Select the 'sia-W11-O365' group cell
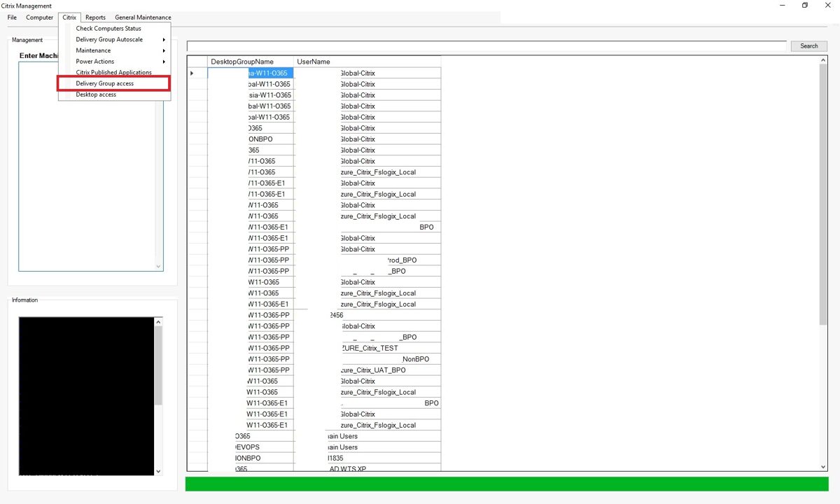 coord(251,95)
